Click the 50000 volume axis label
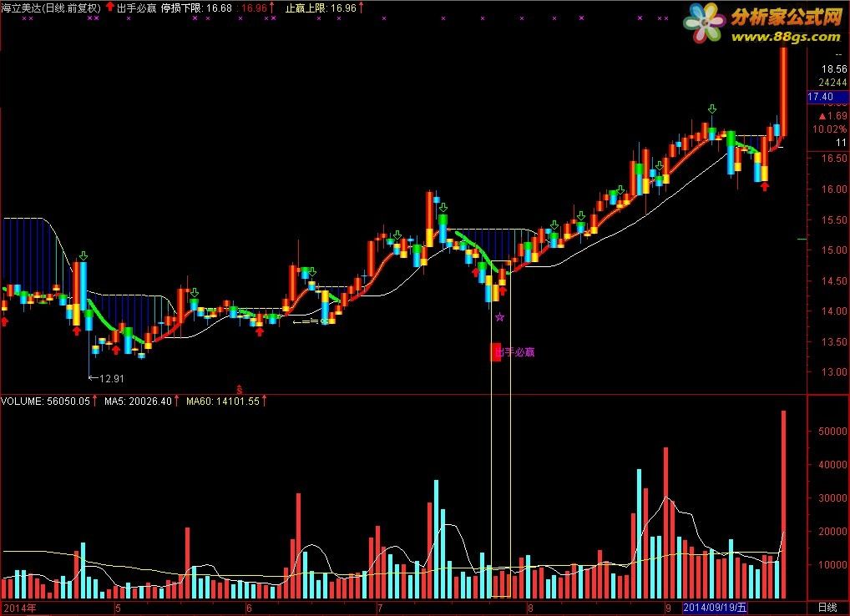Viewport: 850px width, 616px height. pyautogui.click(x=832, y=432)
